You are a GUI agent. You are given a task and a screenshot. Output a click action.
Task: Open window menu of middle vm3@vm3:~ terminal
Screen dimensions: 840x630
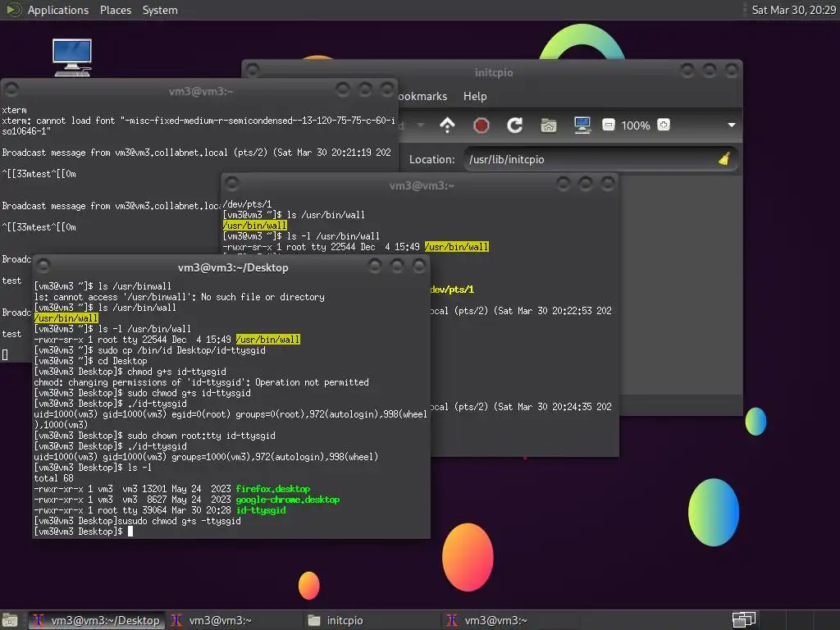[232, 184]
